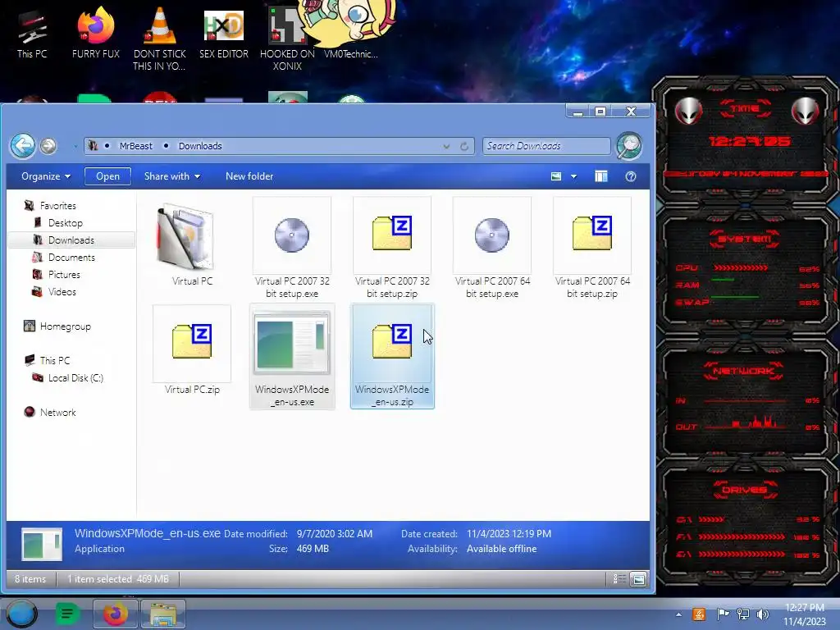Open network tray icon
This screenshot has height=630, width=840.
(x=742, y=614)
